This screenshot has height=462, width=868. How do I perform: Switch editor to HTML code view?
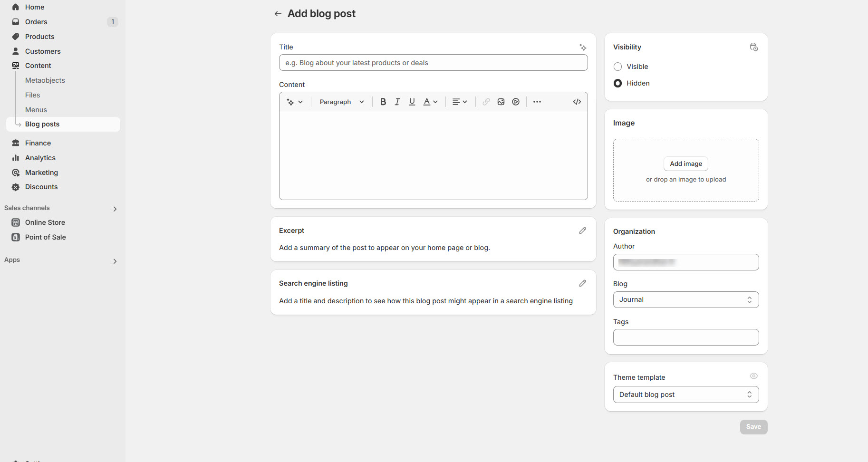577,102
